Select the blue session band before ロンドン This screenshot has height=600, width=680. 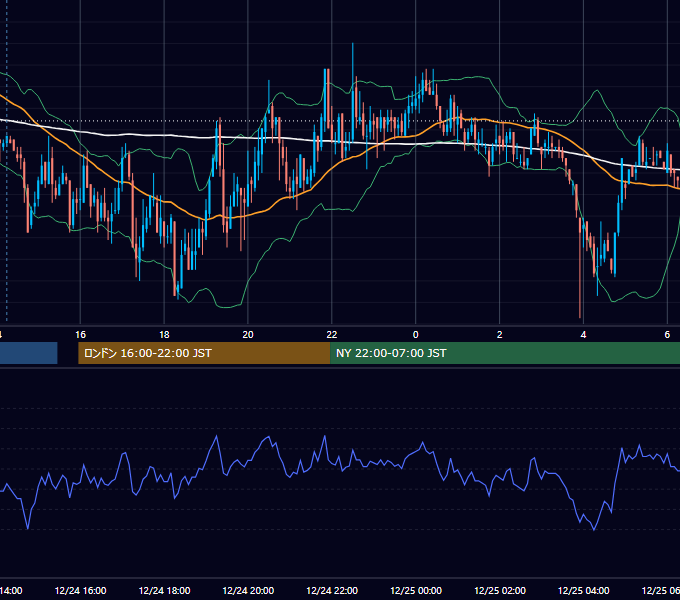[x=29, y=353]
